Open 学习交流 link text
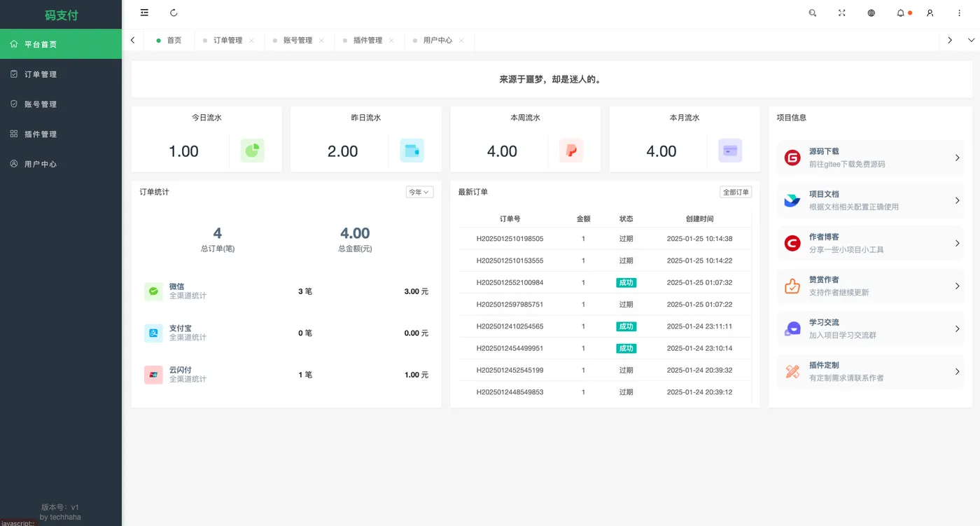Viewport: 980px width, 526px height. click(x=824, y=322)
